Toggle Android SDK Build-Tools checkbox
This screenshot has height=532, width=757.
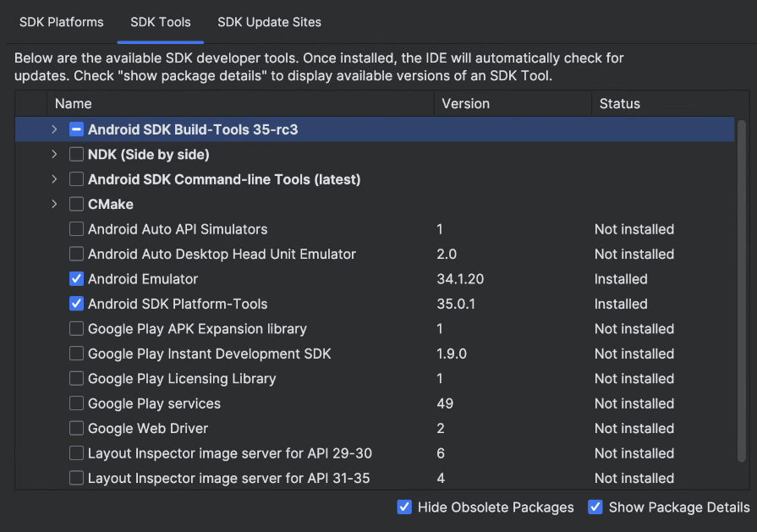pyautogui.click(x=77, y=129)
